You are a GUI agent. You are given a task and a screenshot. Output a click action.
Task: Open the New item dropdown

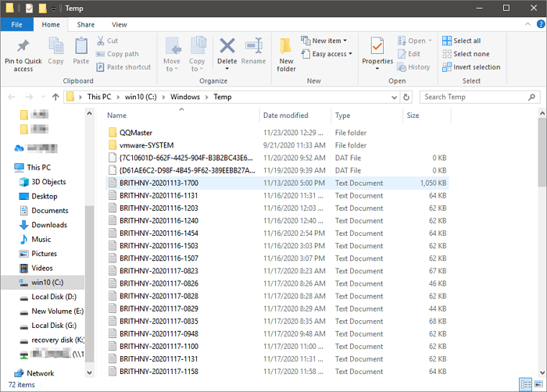[331, 41]
